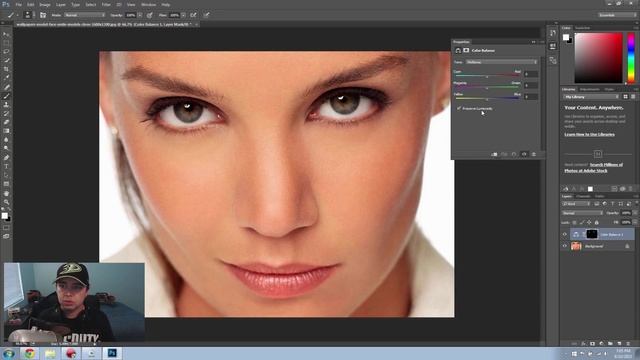Open the Filter menu

(106, 4)
